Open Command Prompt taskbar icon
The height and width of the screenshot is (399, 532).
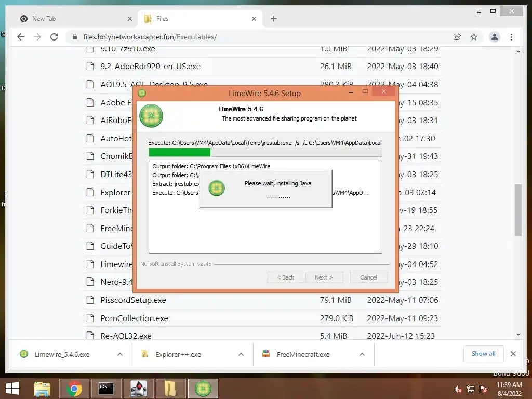click(106, 389)
